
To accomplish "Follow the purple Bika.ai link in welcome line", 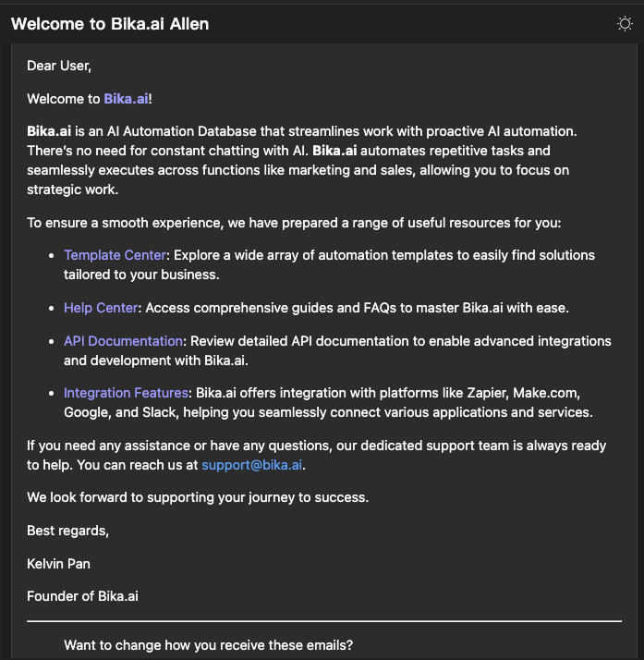I will click(126, 99).
